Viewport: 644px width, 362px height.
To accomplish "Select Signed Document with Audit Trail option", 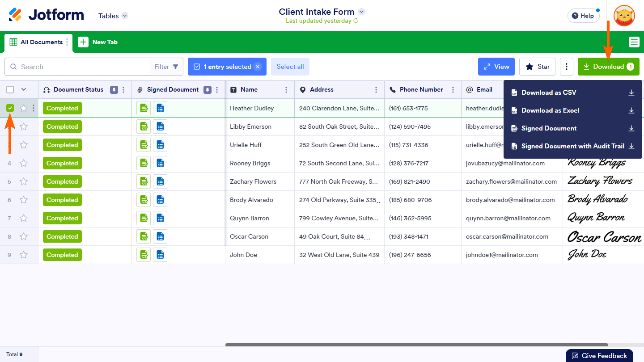I will (572, 146).
